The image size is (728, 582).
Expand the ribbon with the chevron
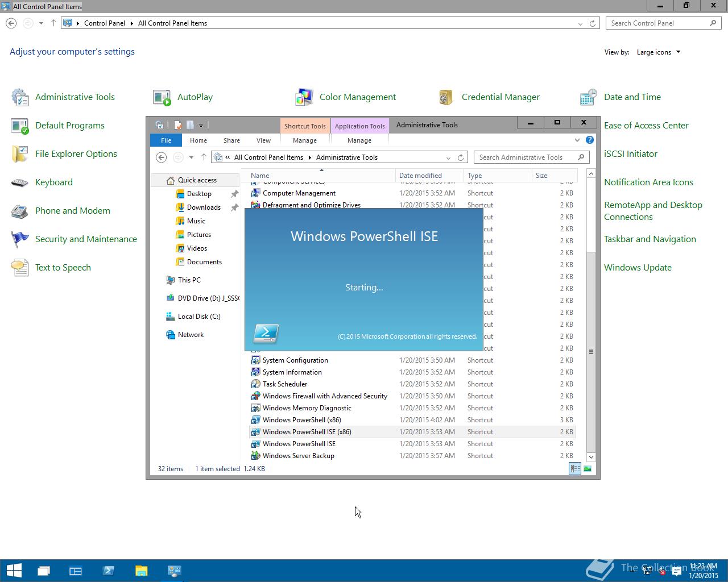click(x=577, y=140)
